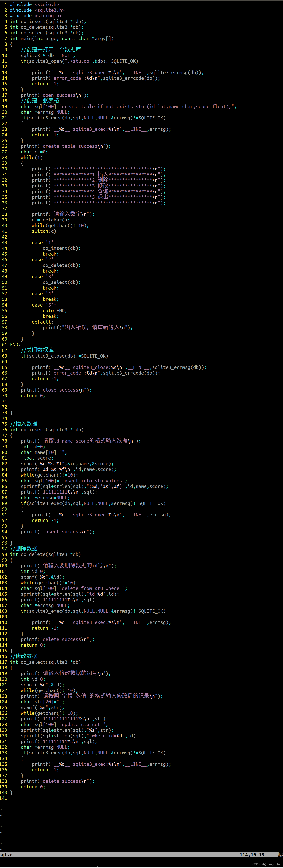Click the 'sqlite3_close(db)!=SQLITE_OK' line
Image resolution: width=283 pixels, height=868 pixels.
(64, 356)
